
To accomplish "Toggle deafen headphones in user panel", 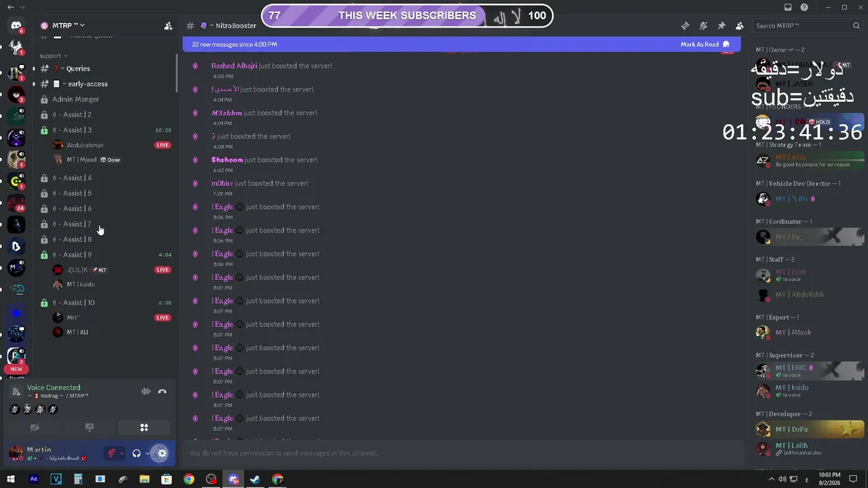I will coord(136,453).
